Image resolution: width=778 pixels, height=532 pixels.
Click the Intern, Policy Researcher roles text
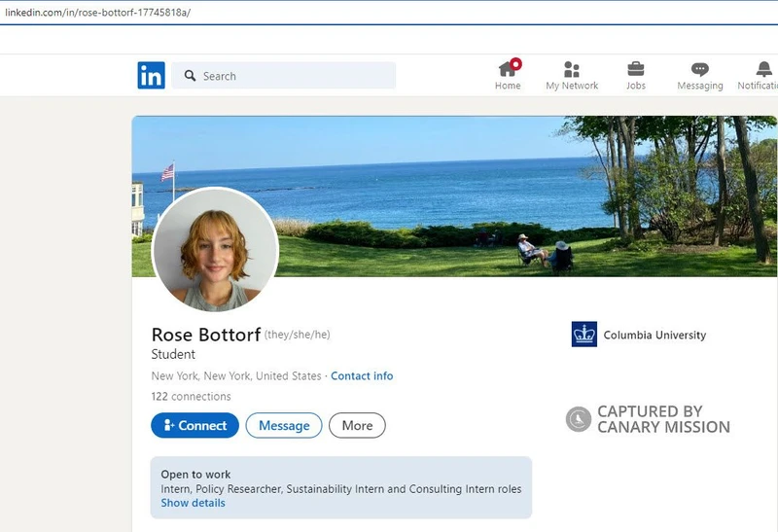(341, 489)
